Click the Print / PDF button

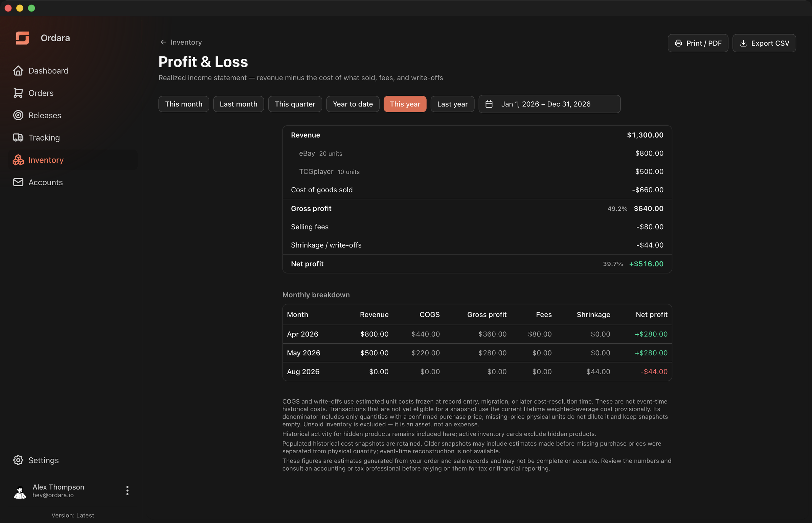click(x=697, y=43)
